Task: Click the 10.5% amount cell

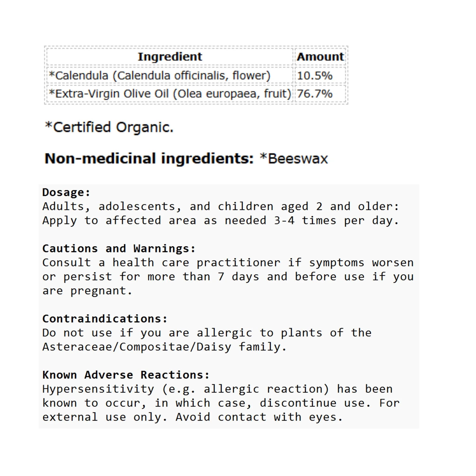Action: tap(320, 75)
